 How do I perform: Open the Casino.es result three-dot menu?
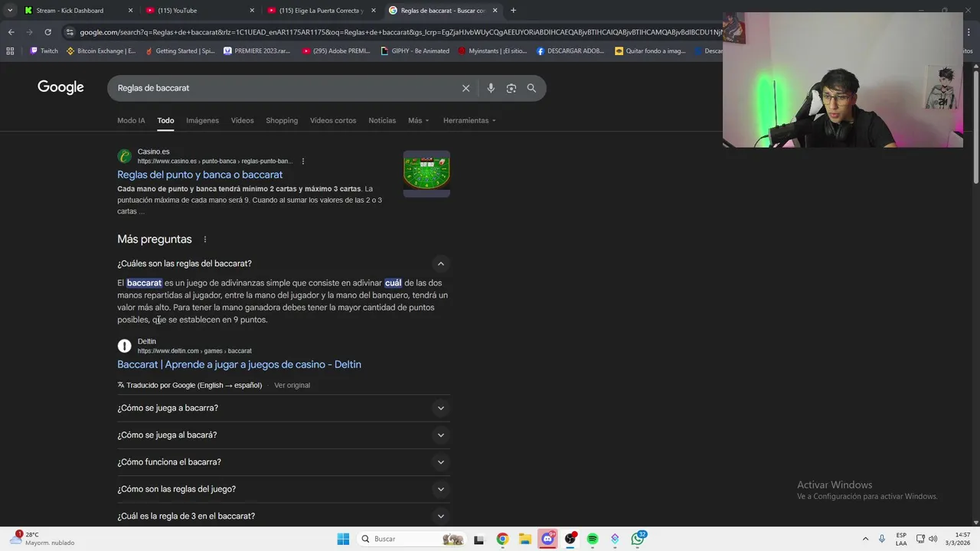(x=303, y=161)
